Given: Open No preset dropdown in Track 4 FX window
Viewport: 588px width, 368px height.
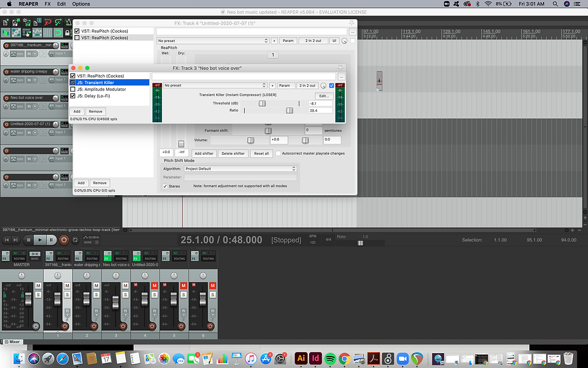Looking at the screenshot, I should coord(213,41).
